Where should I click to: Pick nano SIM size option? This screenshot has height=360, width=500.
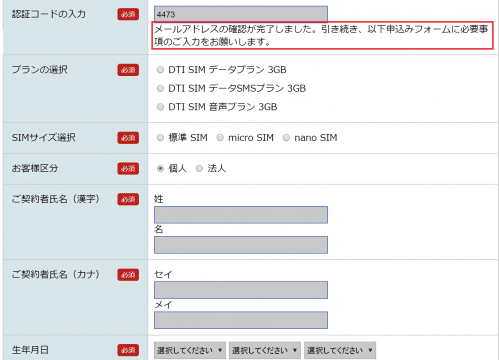click(286, 138)
